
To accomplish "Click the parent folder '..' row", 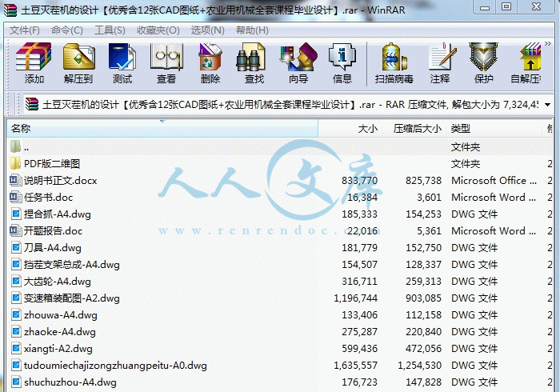I will click(x=280, y=147).
